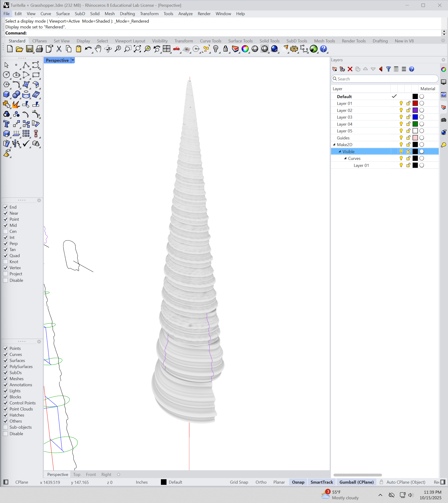Enable SmartTrack in the status bar
This screenshot has width=448, height=503.
(322, 482)
